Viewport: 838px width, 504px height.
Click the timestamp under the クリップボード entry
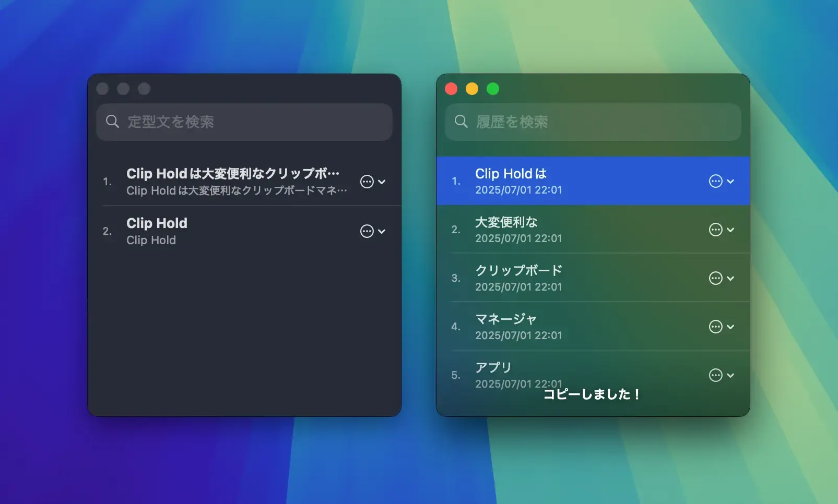click(518, 287)
